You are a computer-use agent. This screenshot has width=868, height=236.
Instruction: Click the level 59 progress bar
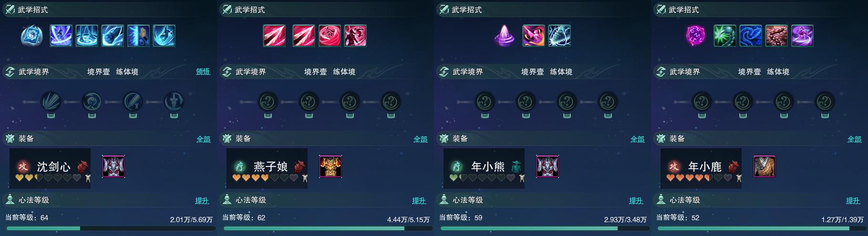pos(543,228)
